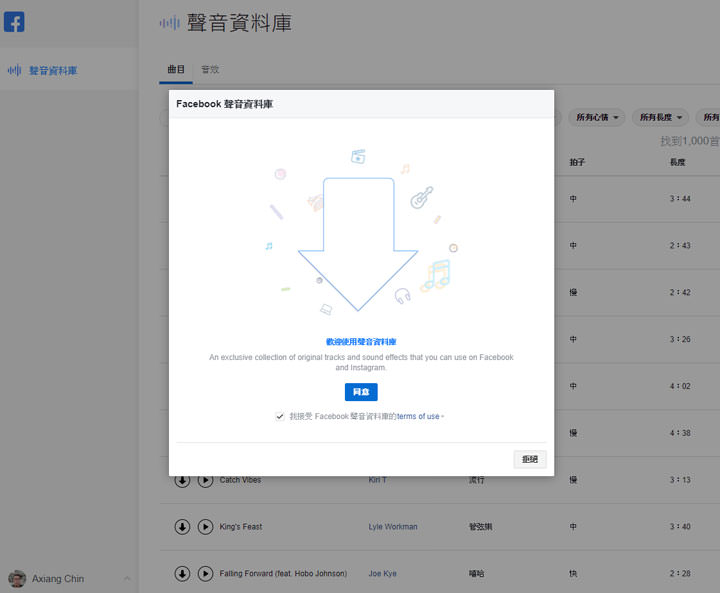720x593 pixels.
Task: Click the 管弦樂 genre of King's Feast
Action: click(480, 526)
